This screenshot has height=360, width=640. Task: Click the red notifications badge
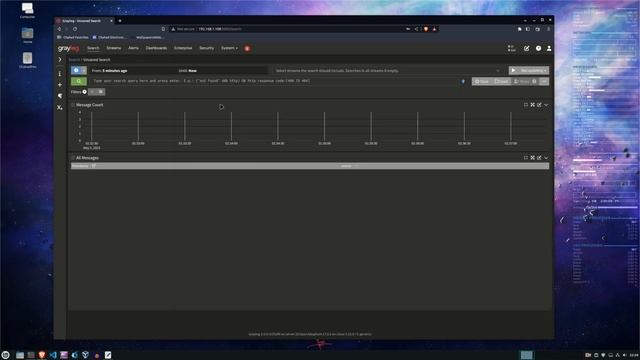[247, 49]
